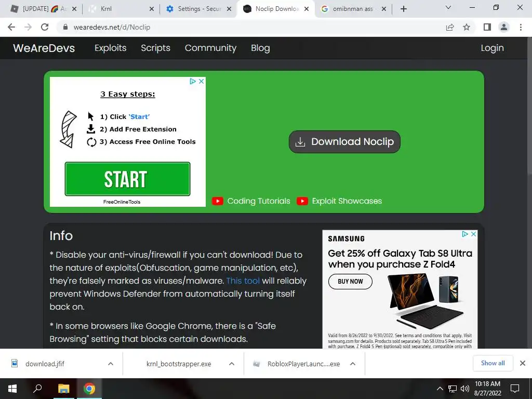Open the tab search chevron

coord(448,7)
